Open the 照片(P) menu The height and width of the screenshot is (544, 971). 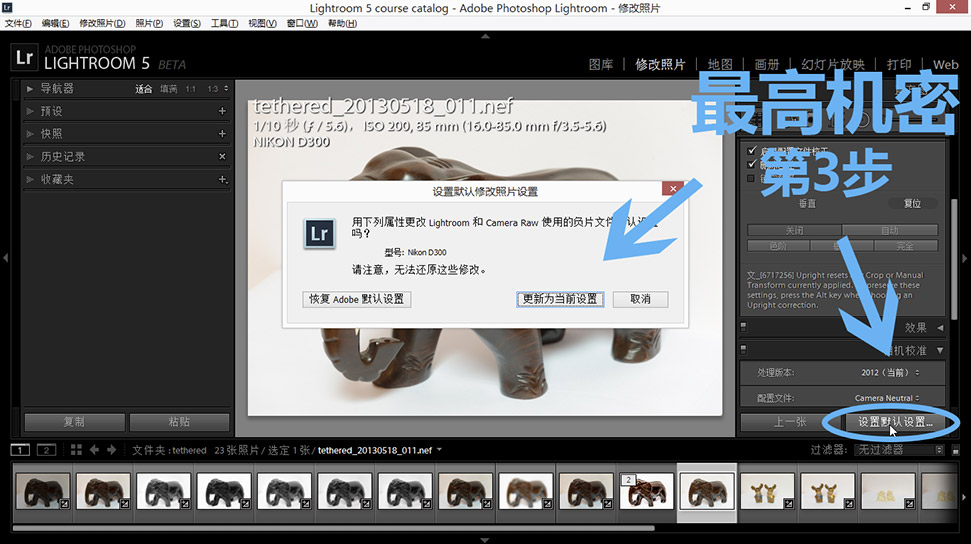pyautogui.click(x=149, y=24)
